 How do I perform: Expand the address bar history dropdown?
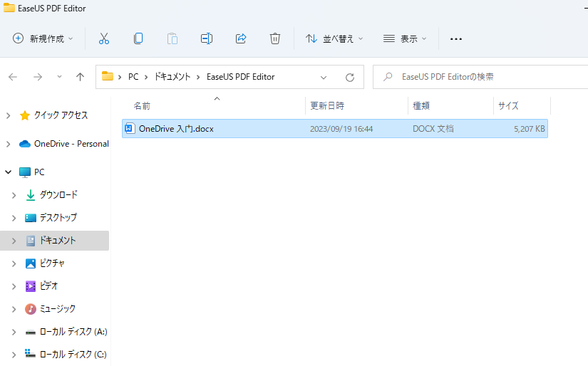coord(324,77)
